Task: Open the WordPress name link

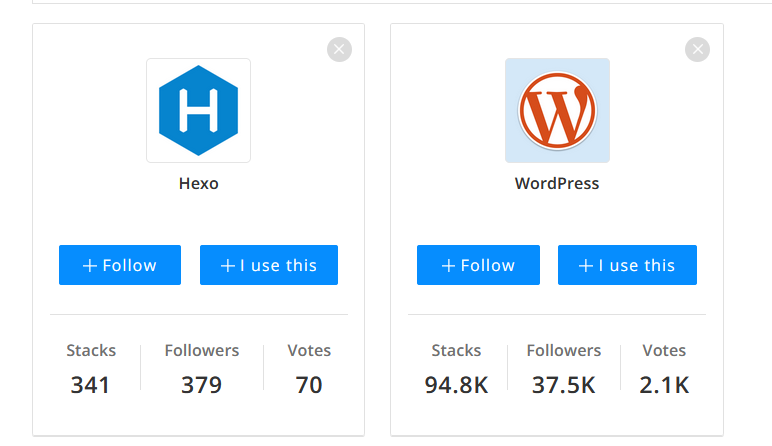Action: coord(557,184)
